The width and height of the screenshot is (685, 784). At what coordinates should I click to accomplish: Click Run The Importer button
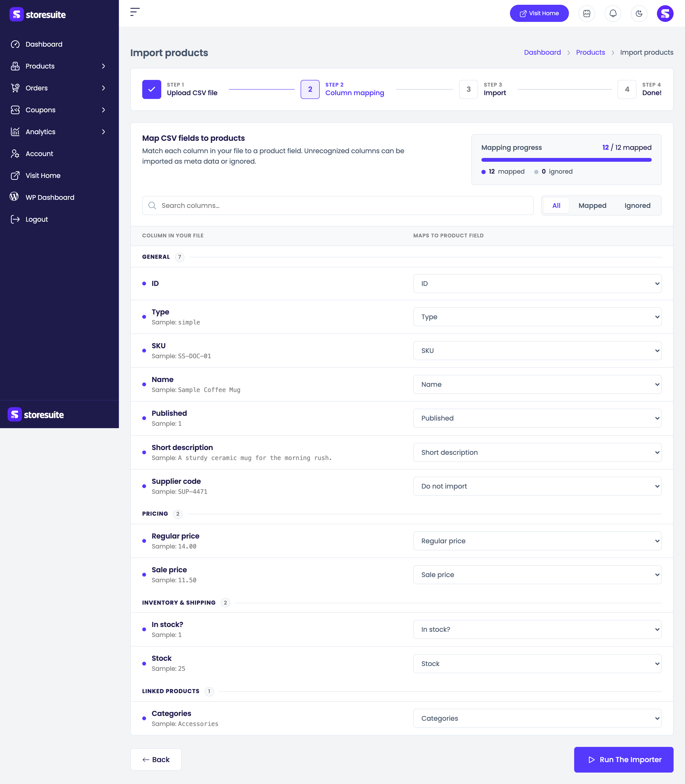click(623, 759)
